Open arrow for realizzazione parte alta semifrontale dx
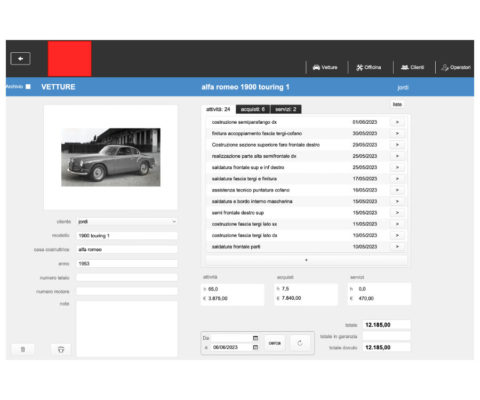Viewport: 480px width, 400px height. tap(397, 156)
